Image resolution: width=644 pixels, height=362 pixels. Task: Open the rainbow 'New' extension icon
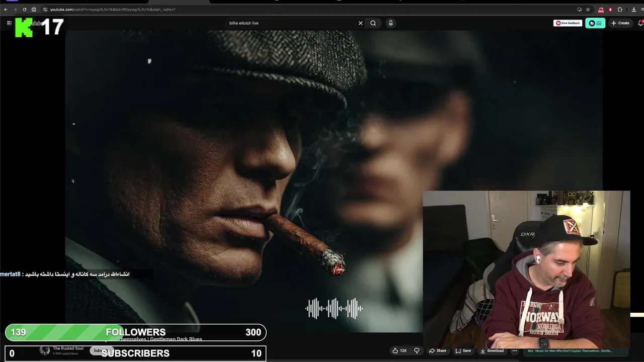[601, 10]
